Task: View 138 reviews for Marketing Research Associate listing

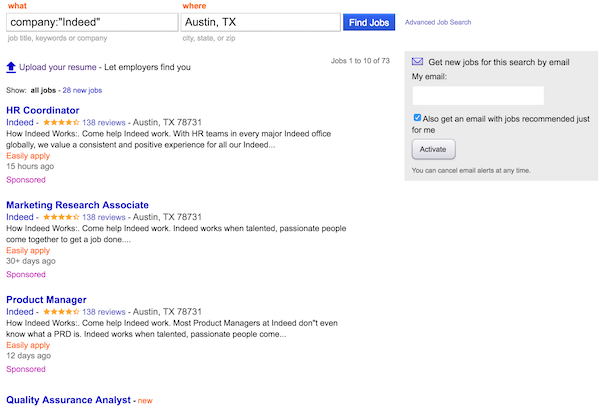Action: (x=104, y=217)
